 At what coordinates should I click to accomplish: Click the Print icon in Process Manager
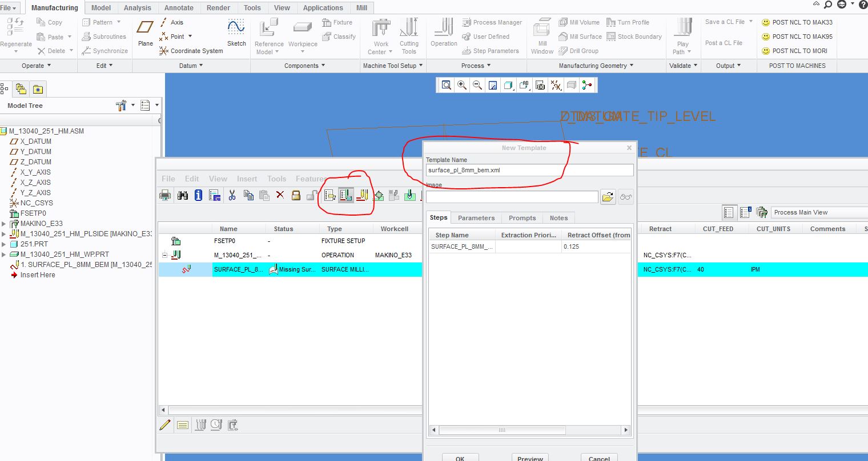pos(165,195)
